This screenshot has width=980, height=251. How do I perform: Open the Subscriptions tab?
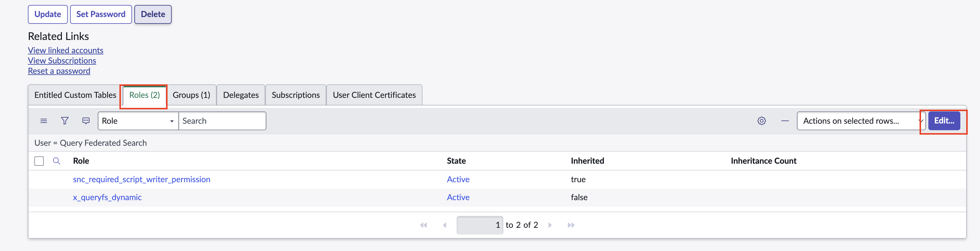(x=295, y=95)
